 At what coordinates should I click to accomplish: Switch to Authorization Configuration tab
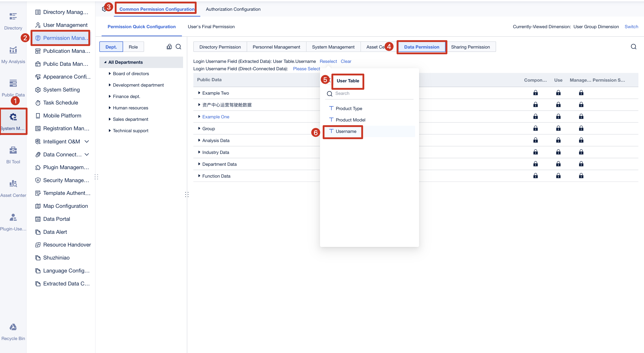(233, 9)
